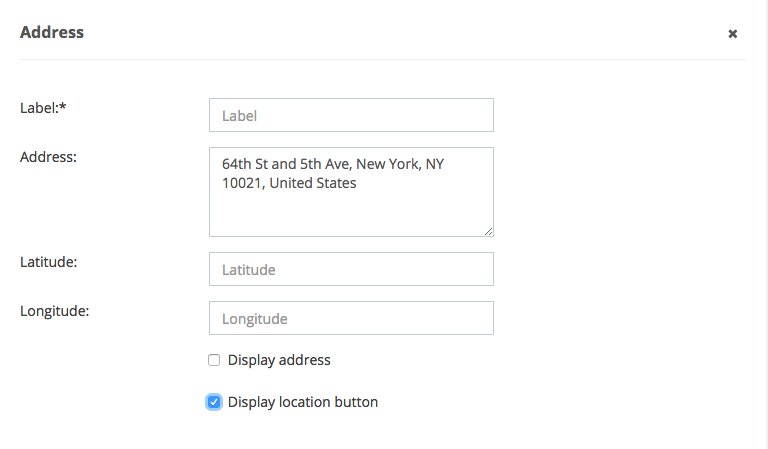Click the 'Address:' field label
This screenshot has height=449, width=768.
pos(48,156)
